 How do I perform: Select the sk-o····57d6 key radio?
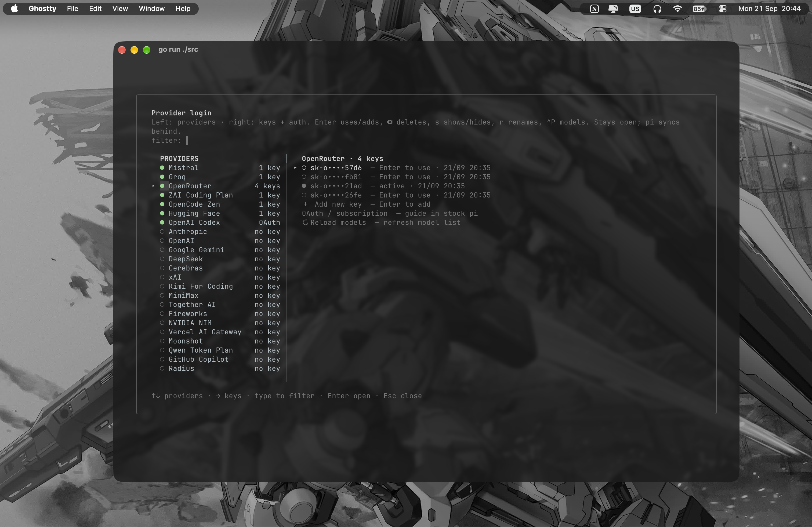click(304, 168)
